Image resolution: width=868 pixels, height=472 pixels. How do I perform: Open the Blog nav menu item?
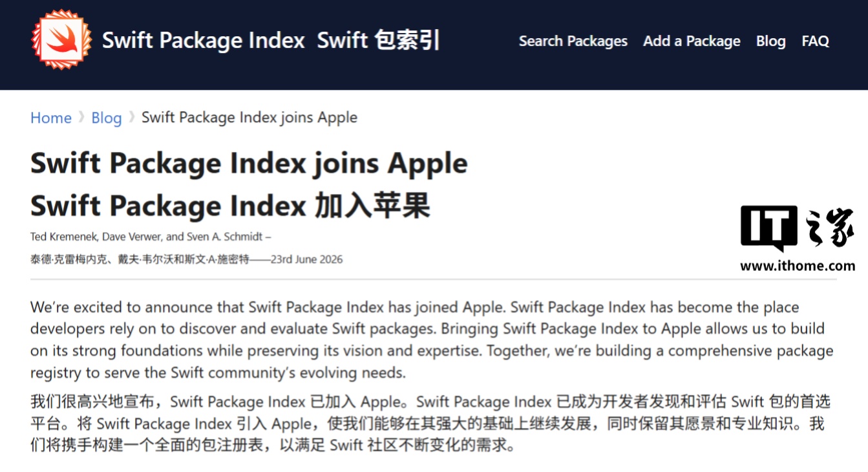770,41
